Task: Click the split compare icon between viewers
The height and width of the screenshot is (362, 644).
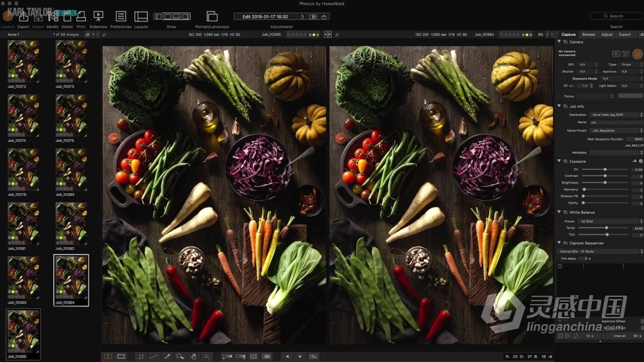Action: [x=328, y=35]
